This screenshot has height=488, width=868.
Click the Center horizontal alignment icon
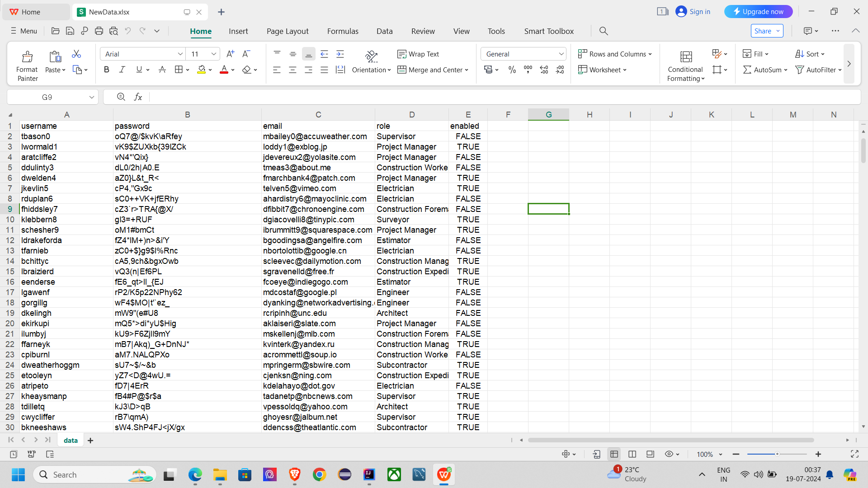[292, 70]
